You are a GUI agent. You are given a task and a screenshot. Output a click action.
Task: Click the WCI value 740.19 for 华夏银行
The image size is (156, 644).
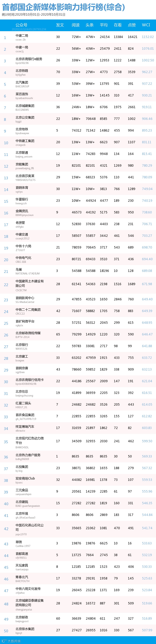(147, 201)
